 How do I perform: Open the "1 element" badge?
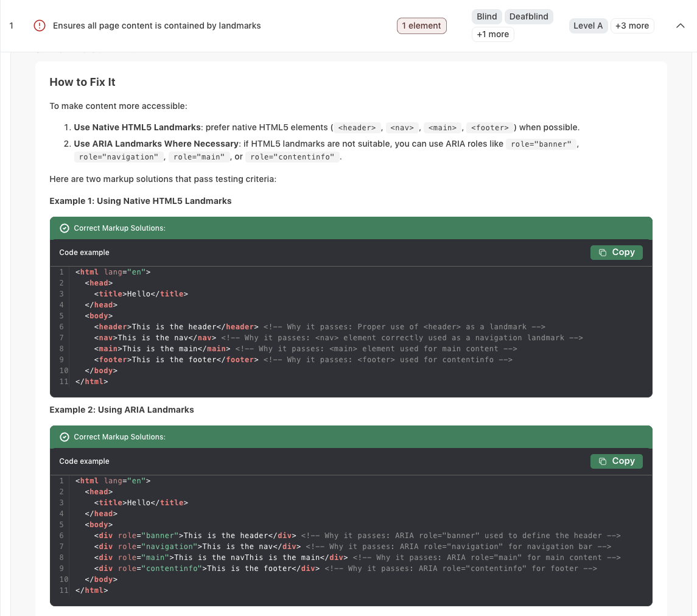(421, 26)
